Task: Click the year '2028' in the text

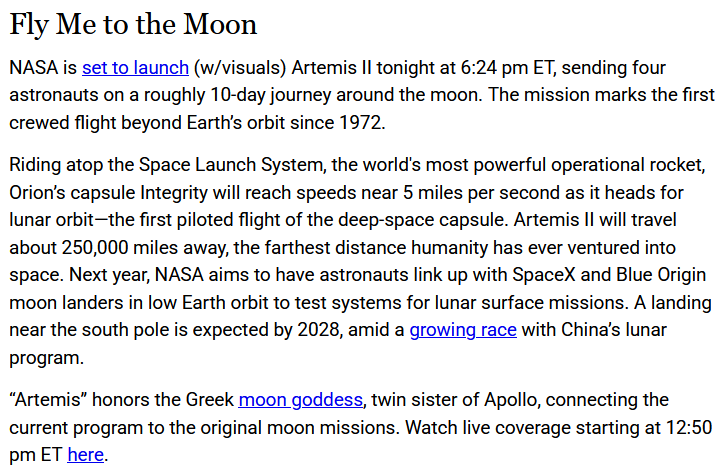Action: point(319,330)
